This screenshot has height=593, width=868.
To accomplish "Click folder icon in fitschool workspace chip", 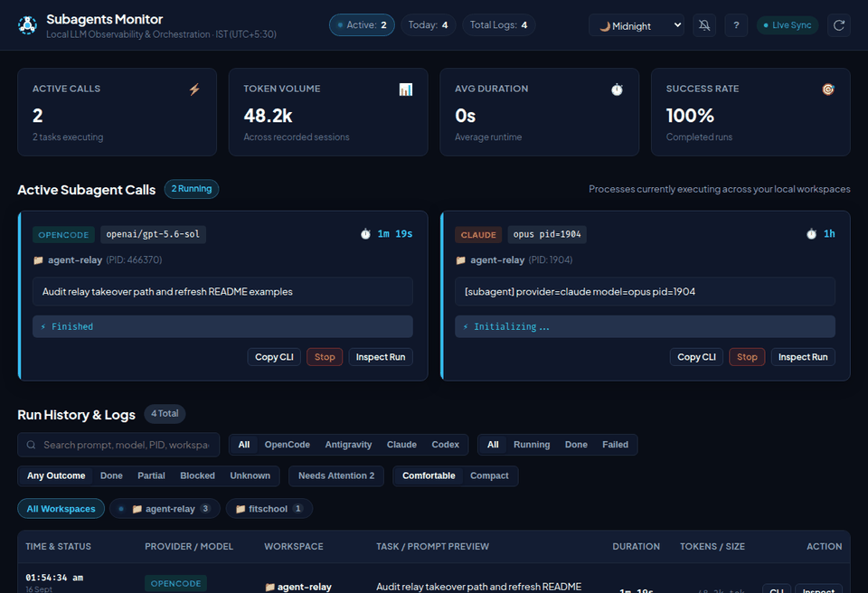I will pos(241,509).
